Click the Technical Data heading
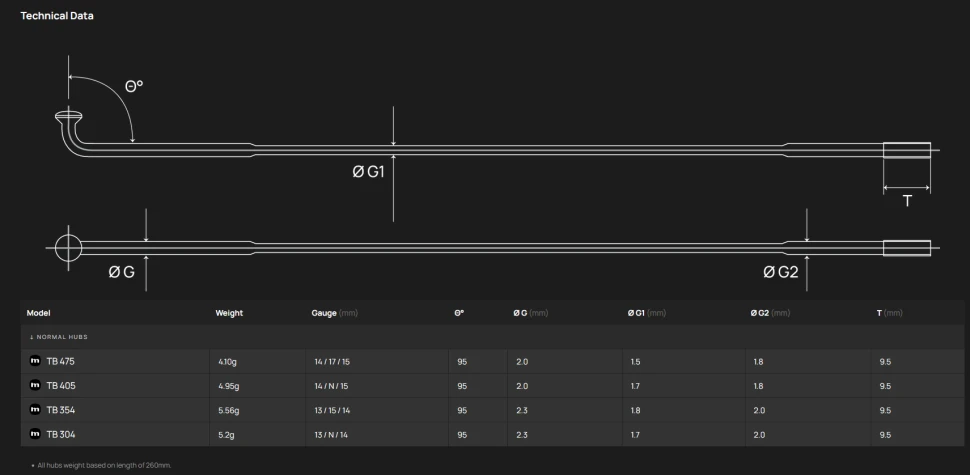Screen dimensions: 970x475 [x=57, y=16]
